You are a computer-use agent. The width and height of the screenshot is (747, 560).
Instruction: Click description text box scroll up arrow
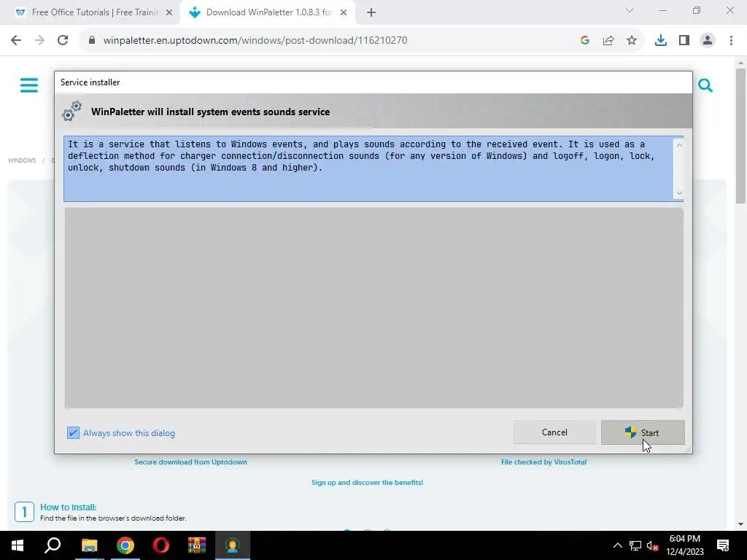click(679, 145)
